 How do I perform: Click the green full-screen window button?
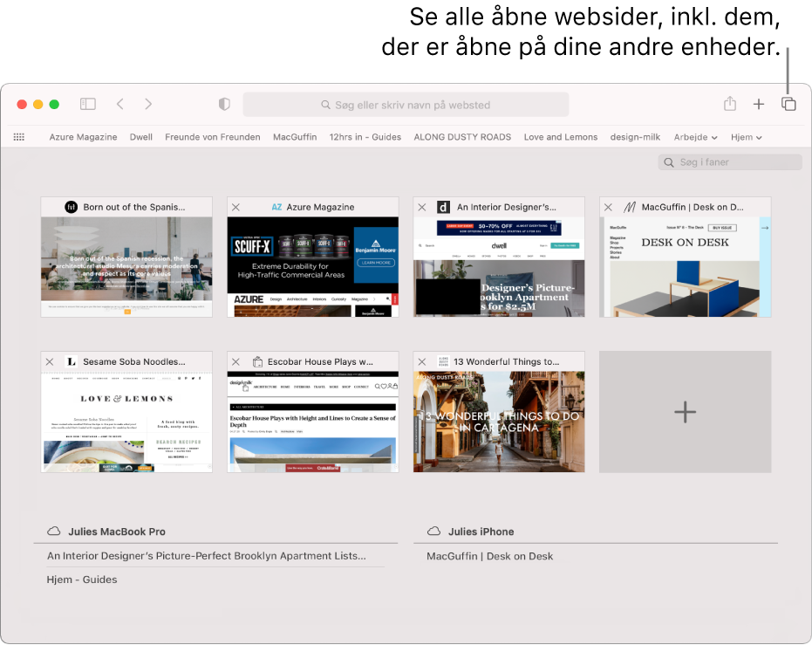(x=54, y=104)
